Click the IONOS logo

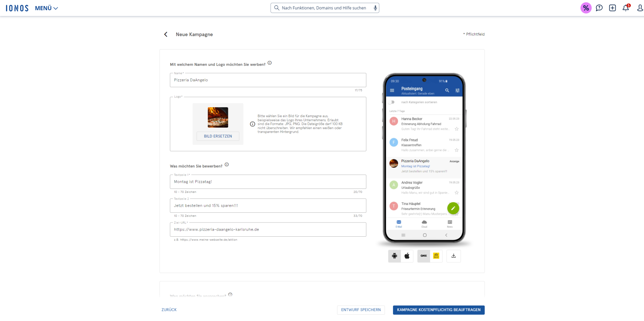[x=16, y=8]
